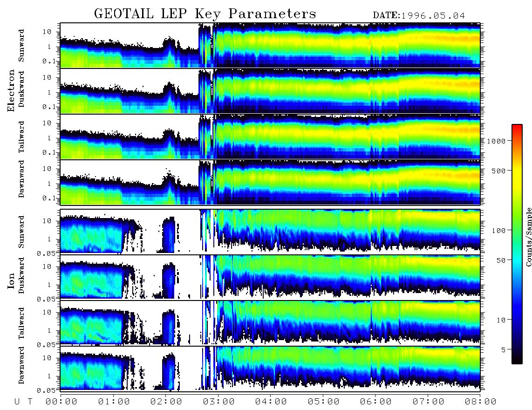Click the Ion Tailward spectrogram panel
The height and width of the screenshot is (410, 532).
pyautogui.click(x=270, y=323)
